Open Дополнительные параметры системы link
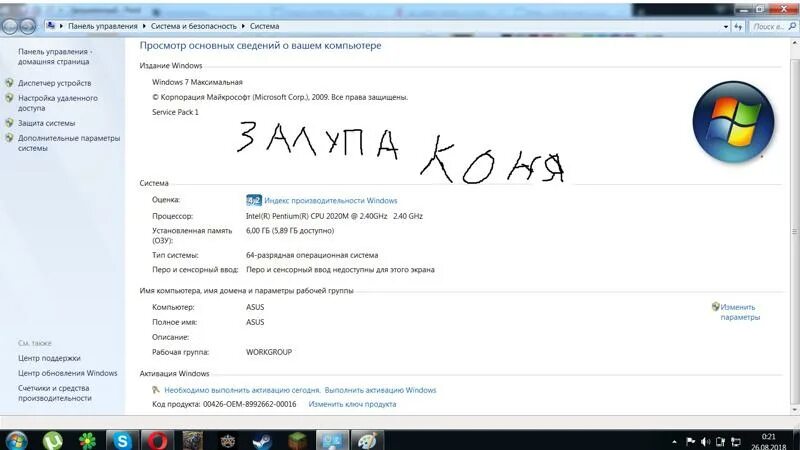800x450 pixels. [69, 143]
